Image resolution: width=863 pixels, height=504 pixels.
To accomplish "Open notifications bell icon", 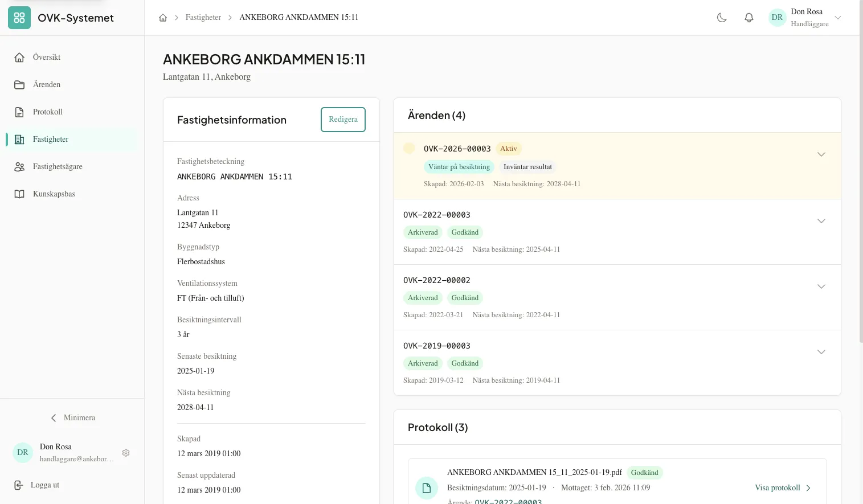I will pos(749,18).
